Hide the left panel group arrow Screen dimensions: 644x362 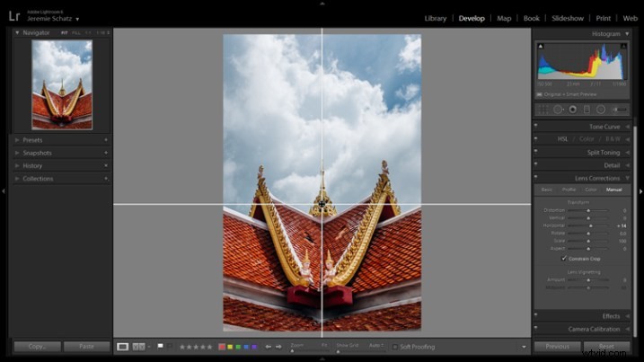4,191
